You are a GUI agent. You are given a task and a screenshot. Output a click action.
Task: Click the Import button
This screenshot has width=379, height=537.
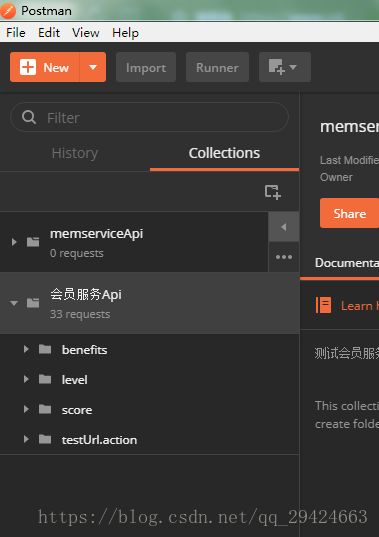coord(146,67)
